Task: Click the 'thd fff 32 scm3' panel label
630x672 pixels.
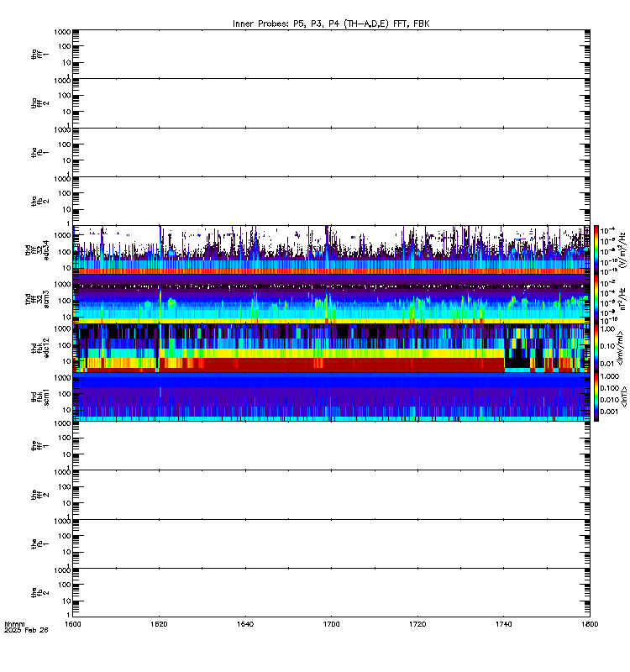Action: click(37, 299)
